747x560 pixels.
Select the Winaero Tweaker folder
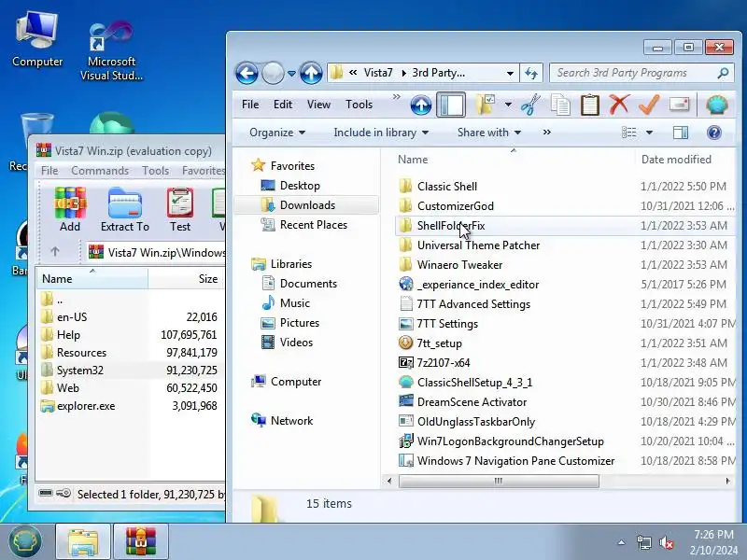pyautogui.click(x=459, y=265)
